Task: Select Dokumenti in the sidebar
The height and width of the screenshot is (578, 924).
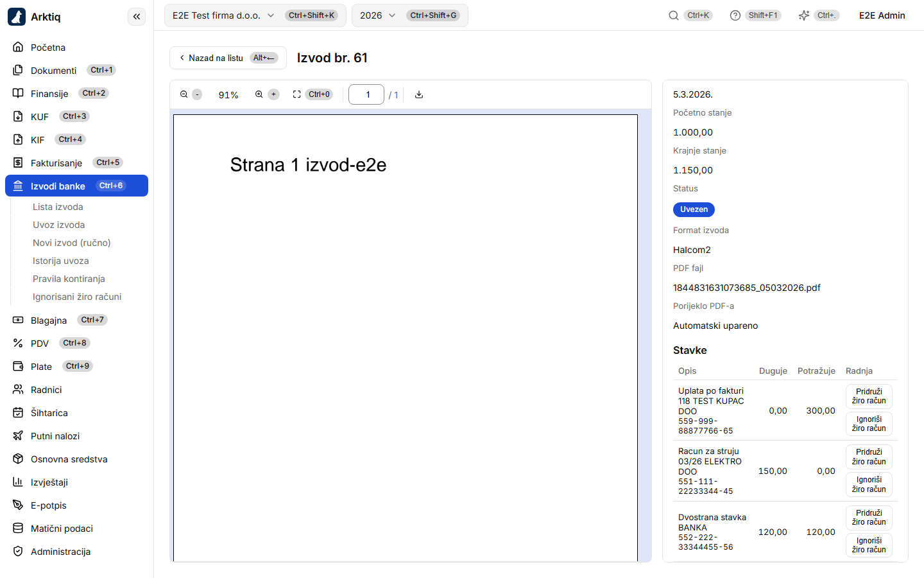Action: [x=76, y=70]
